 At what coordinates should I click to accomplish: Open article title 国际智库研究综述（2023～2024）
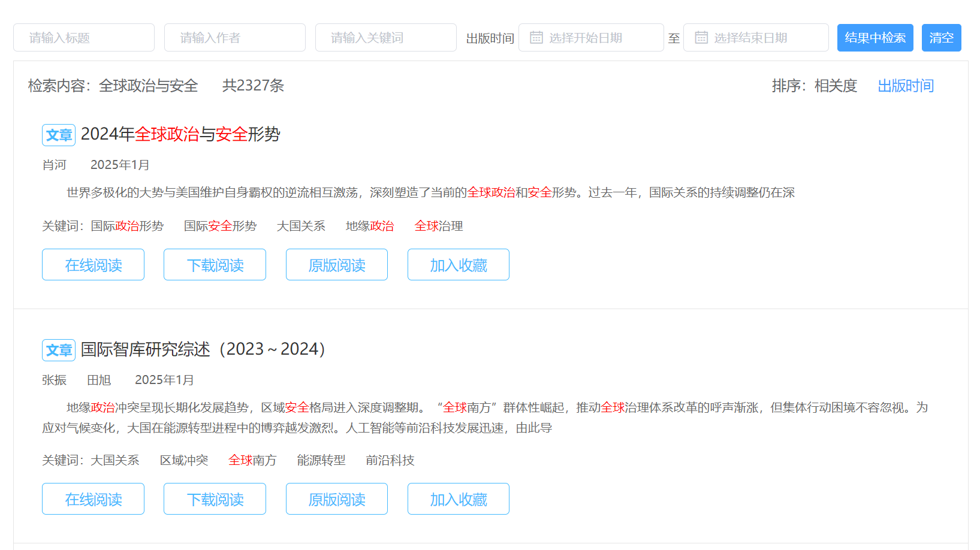[204, 349]
